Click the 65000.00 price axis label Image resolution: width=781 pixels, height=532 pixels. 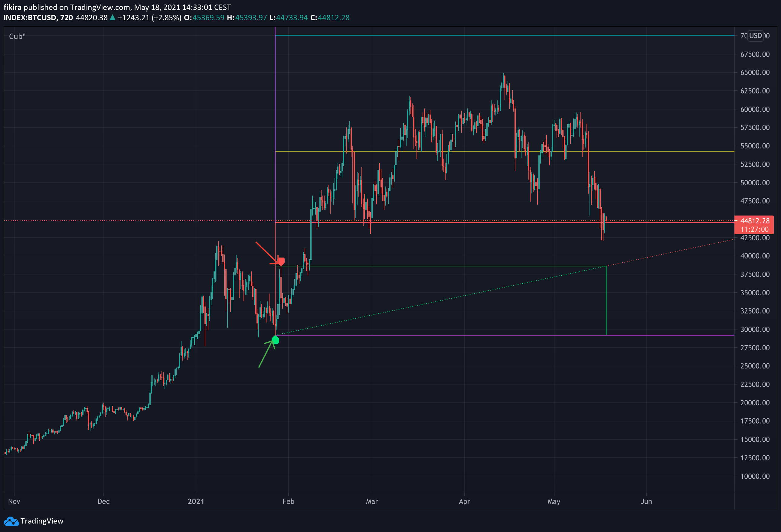pos(755,73)
